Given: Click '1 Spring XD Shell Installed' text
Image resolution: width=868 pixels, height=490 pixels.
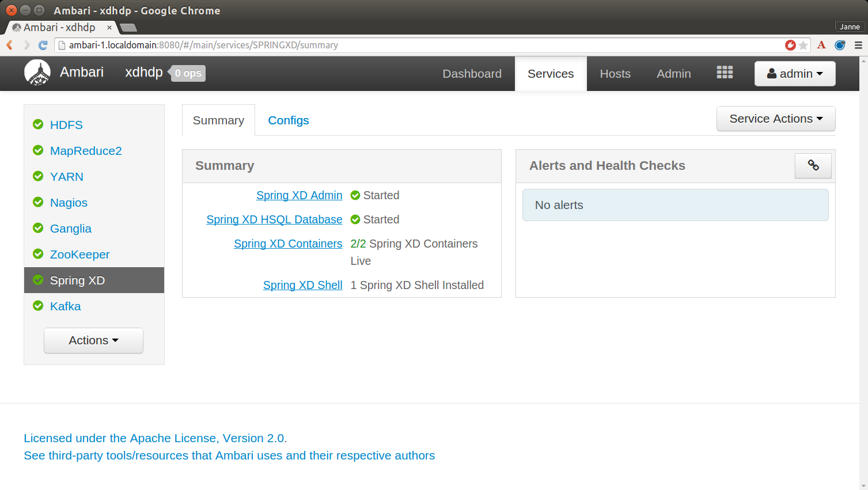Looking at the screenshot, I should pos(417,285).
